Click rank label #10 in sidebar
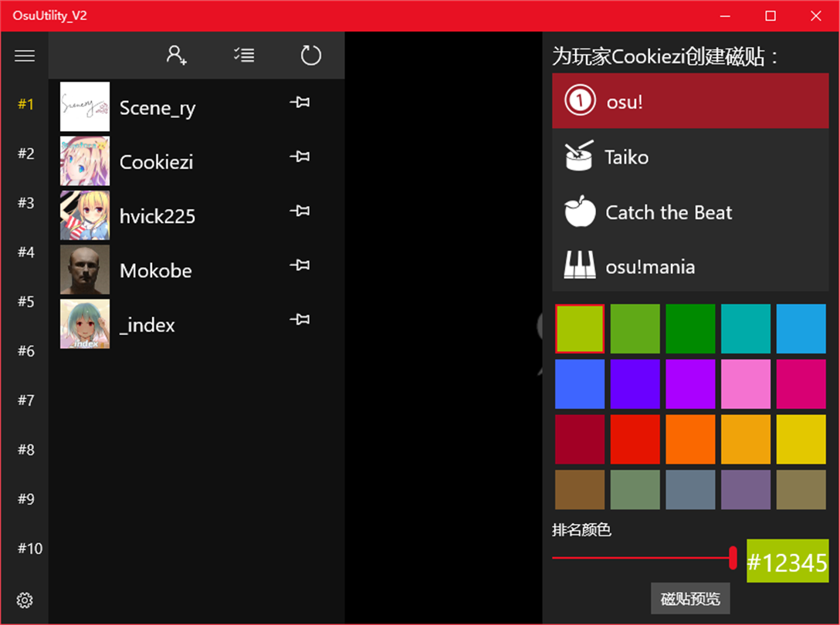This screenshot has height=625, width=840. (30, 549)
